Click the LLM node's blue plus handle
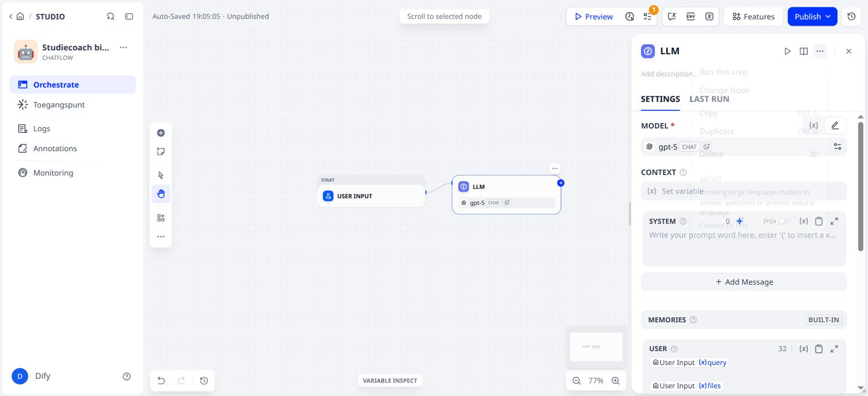Image resolution: width=868 pixels, height=396 pixels. 561,183
